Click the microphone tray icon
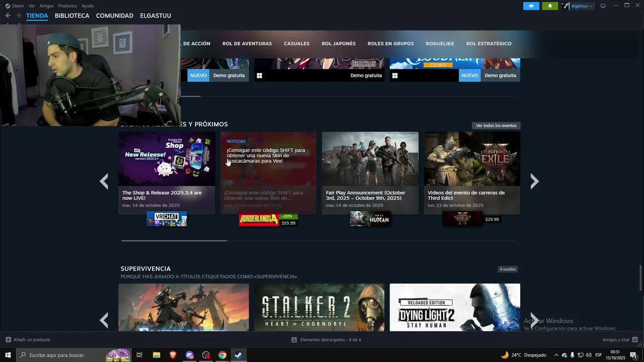The image size is (644, 362). [x=573, y=355]
